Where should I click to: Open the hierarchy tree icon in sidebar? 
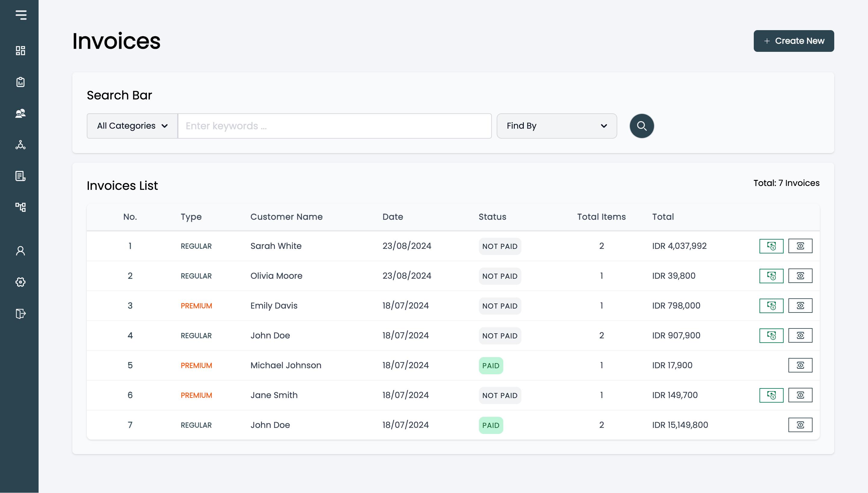(21, 207)
